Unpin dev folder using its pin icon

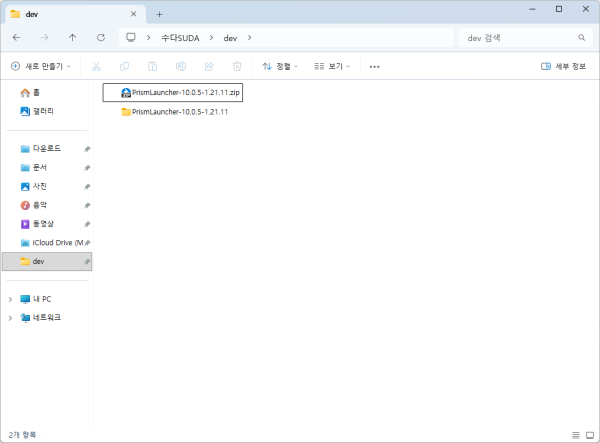point(87,262)
